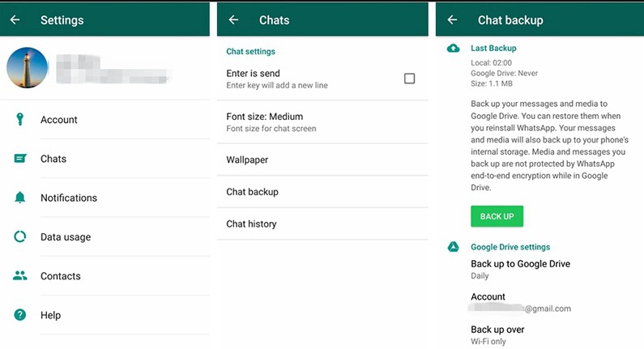
Task: Click the blurred profile name in Settings
Action: (113, 70)
